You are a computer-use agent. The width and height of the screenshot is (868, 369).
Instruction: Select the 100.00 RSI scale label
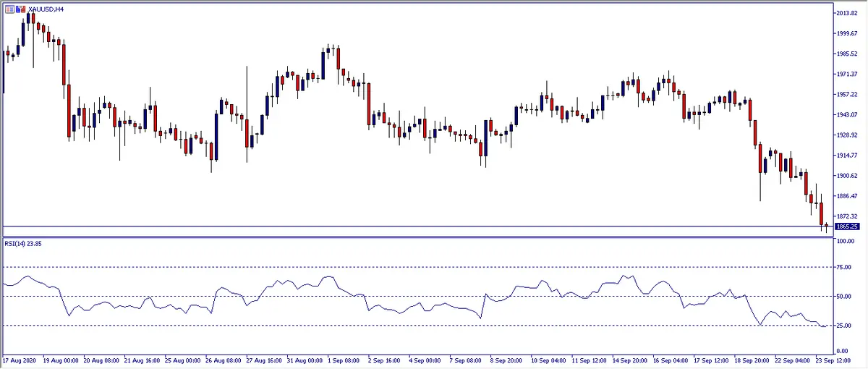click(x=846, y=241)
